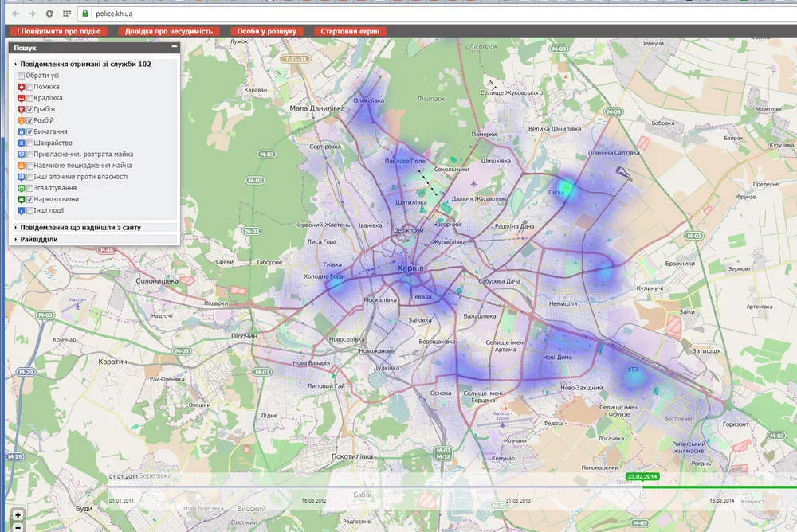Click the green 23.02.2014 timeline date marker
This screenshot has width=797, height=532.
pos(642,476)
